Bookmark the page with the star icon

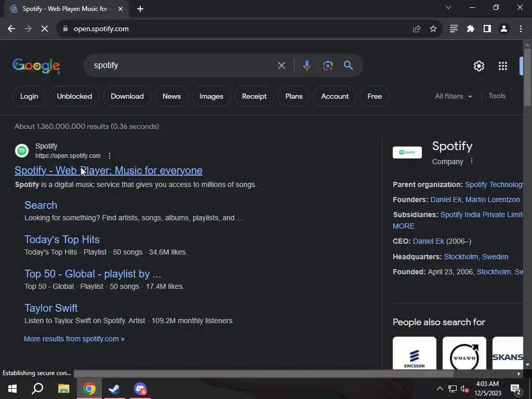coord(433,29)
